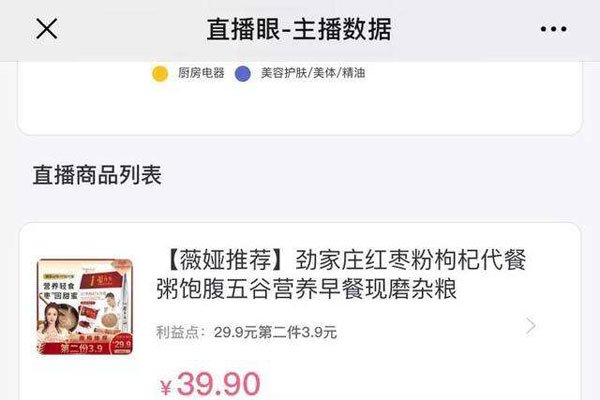Click the 劲家庄 product card background
This screenshot has height=400, width=600.
point(300,311)
